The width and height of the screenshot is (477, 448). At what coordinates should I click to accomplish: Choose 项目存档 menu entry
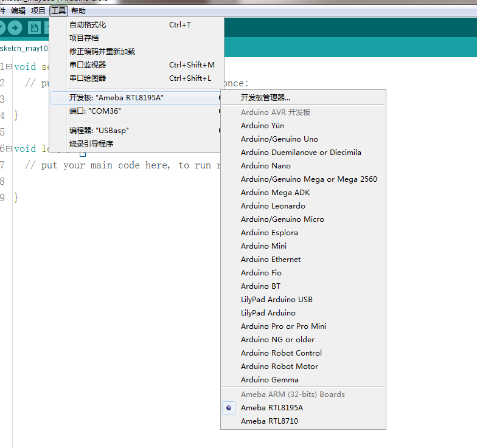pos(136,38)
